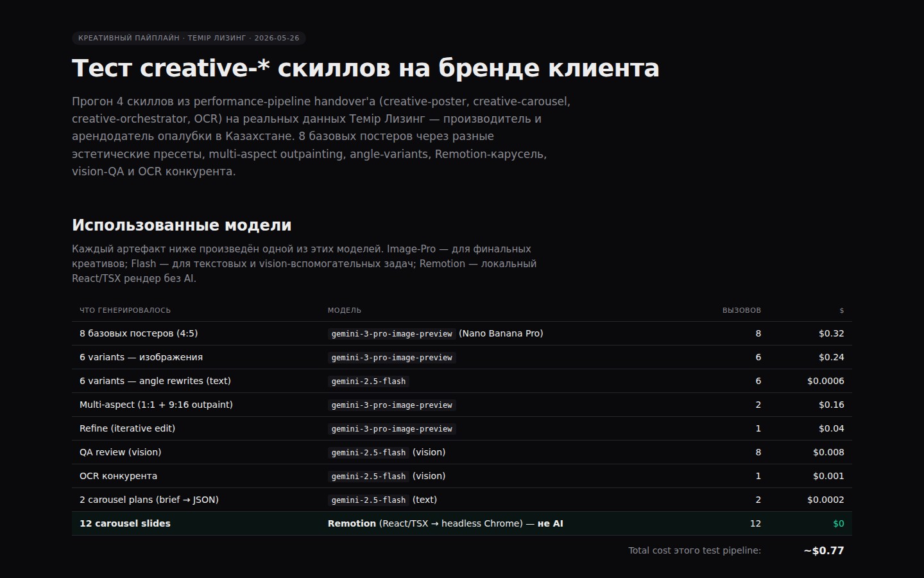The width and height of the screenshot is (924, 578).
Task: Click the '(Nano Banana Pro)' model label
Action: click(x=501, y=333)
